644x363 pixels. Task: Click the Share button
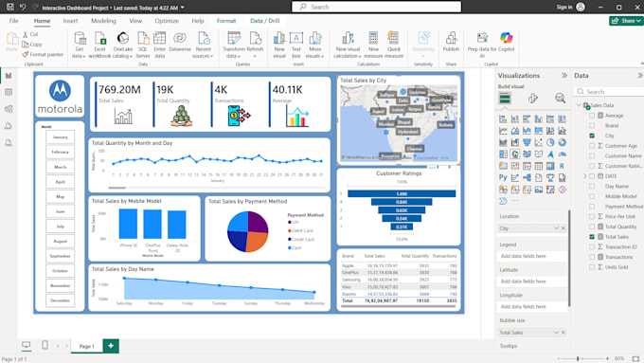pyautogui.click(x=626, y=21)
